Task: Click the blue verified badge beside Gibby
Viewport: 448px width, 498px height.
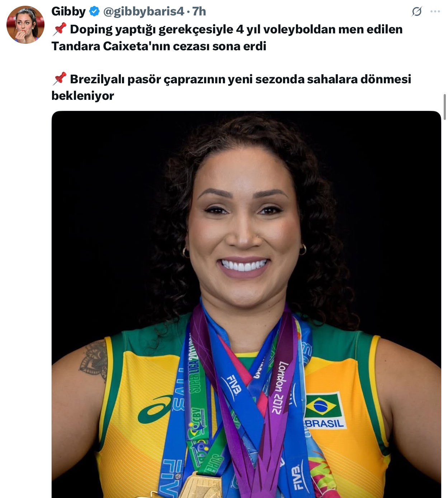Action: tap(94, 11)
